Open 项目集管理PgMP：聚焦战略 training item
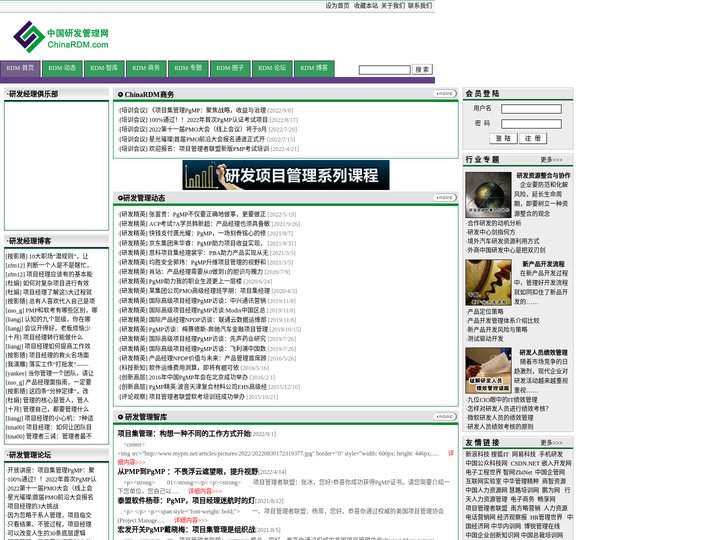Screen dimensions: 720x540 (x=206, y=110)
